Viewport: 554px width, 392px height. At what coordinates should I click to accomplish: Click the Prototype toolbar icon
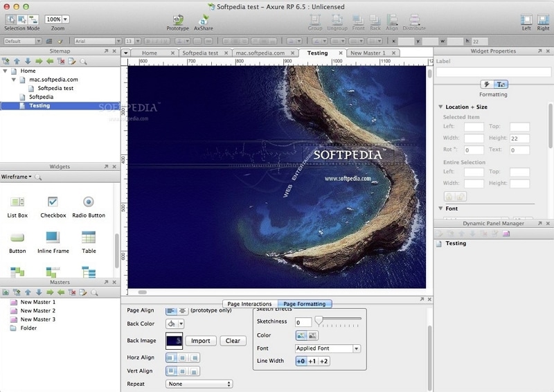pyautogui.click(x=177, y=20)
